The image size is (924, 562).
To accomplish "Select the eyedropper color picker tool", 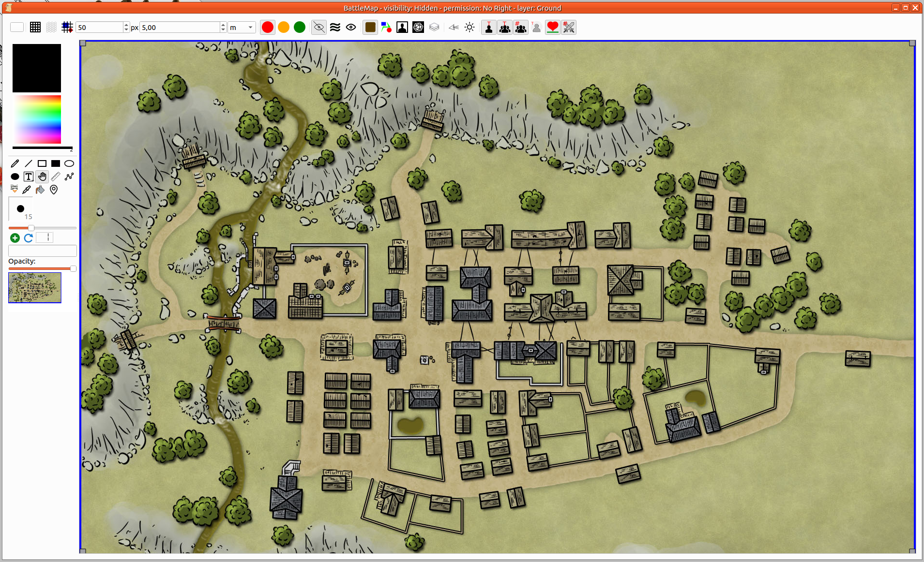I will (x=27, y=190).
